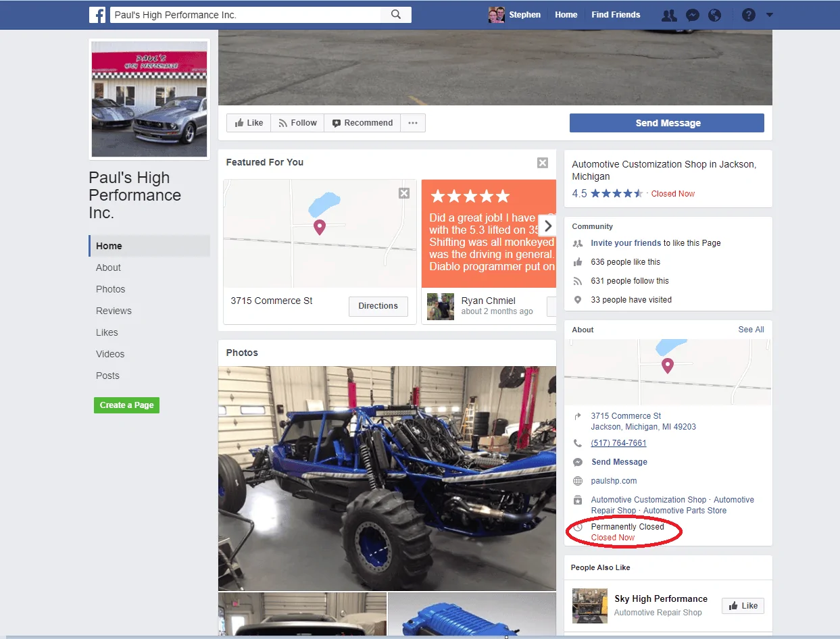Viewport: 840px width, 639px height.
Task: Like Sky High Performance page
Action: tap(743, 606)
